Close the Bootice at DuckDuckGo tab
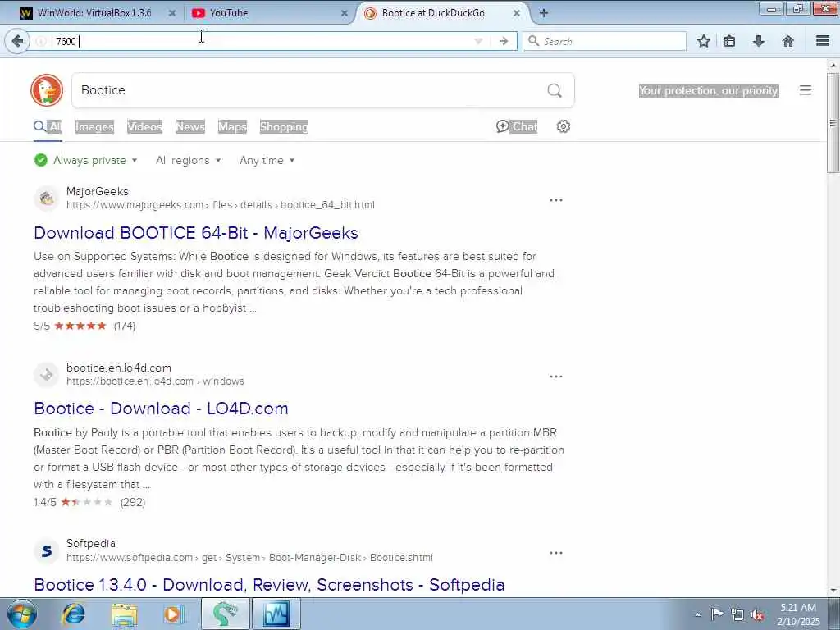 pyautogui.click(x=517, y=13)
